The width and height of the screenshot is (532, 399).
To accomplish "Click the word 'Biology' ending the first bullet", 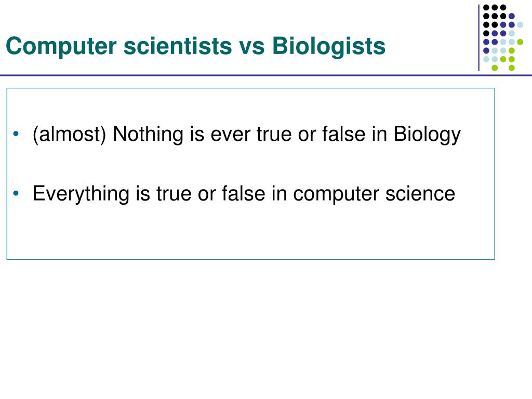I will click(x=427, y=135).
